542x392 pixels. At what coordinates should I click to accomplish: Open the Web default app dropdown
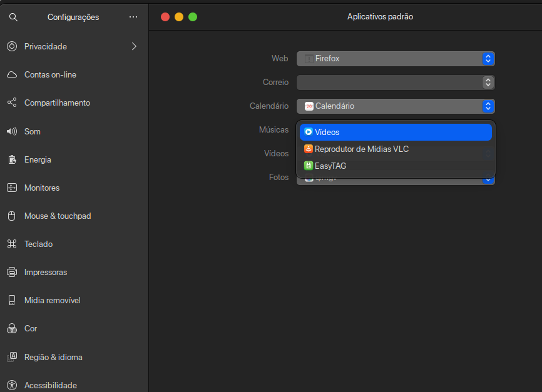click(396, 59)
